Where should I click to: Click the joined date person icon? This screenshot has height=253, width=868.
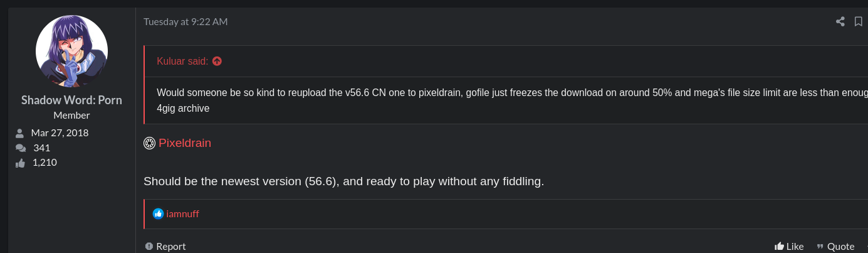[20, 133]
